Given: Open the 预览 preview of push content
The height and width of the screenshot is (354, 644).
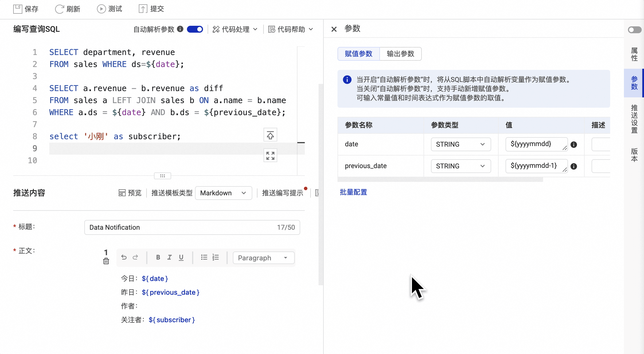Looking at the screenshot, I should coord(130,193).
